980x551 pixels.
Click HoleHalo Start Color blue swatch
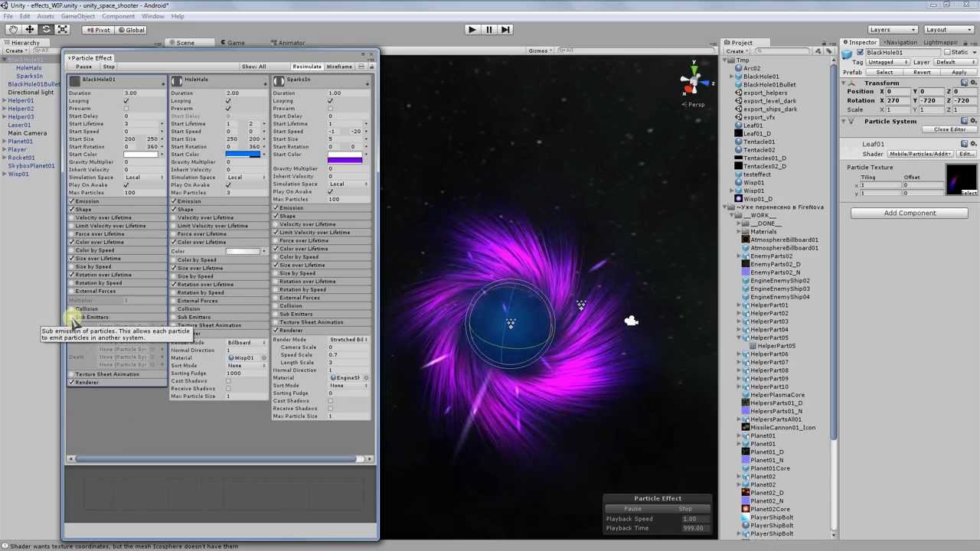tap(243, 155)
